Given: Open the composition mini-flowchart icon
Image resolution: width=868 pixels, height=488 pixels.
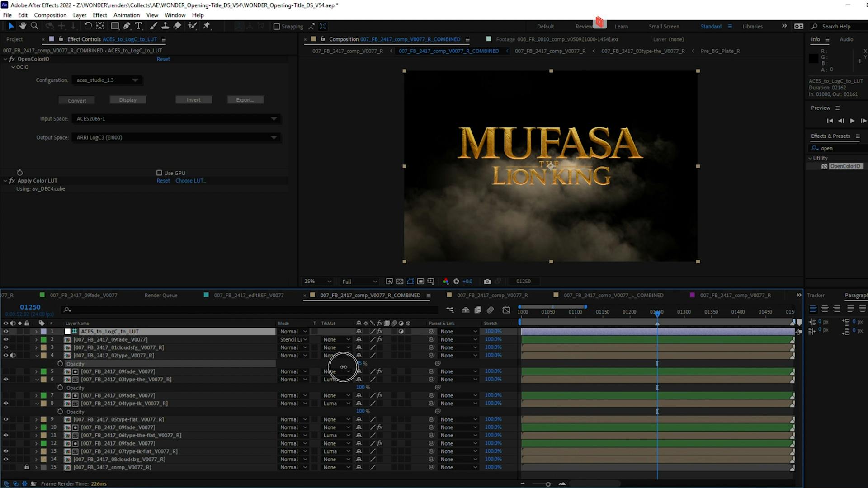Looking at the screenshot, I should pos(450,310).
